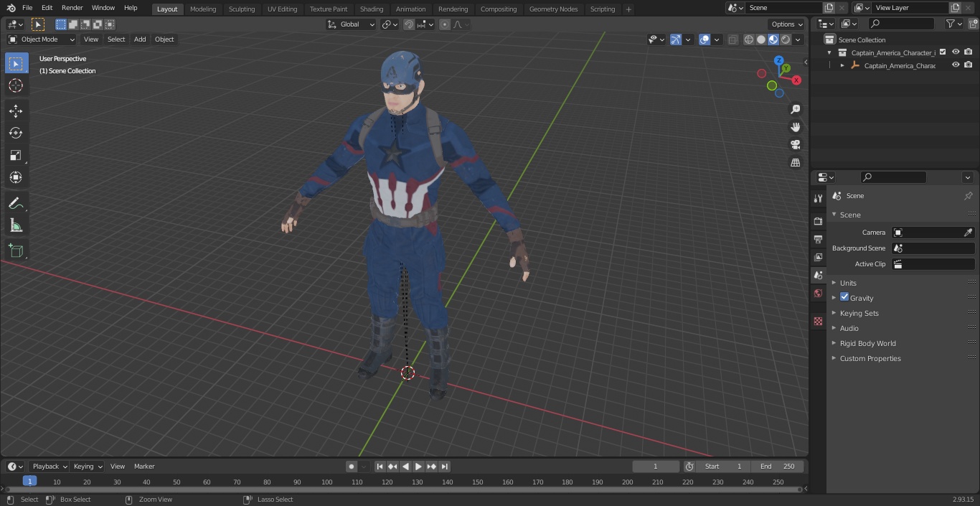
Task: Open the View Layer properties tab
Action: [818, 257]
